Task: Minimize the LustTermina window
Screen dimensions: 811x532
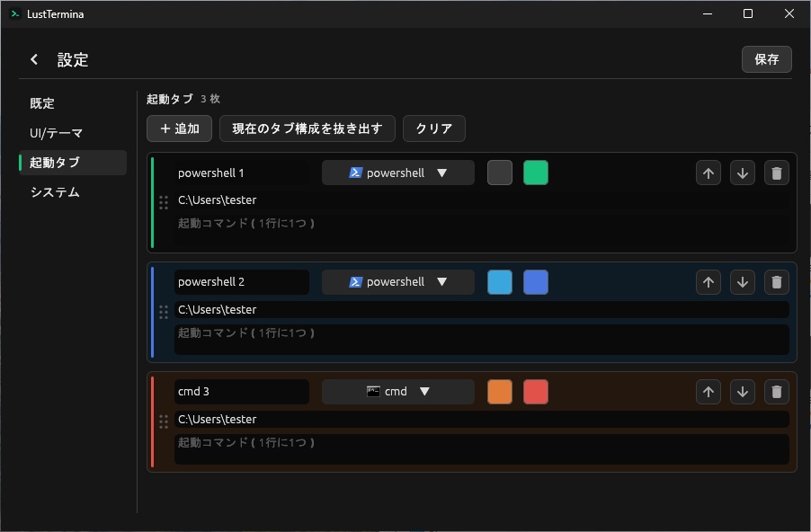Action: [708, 14]
